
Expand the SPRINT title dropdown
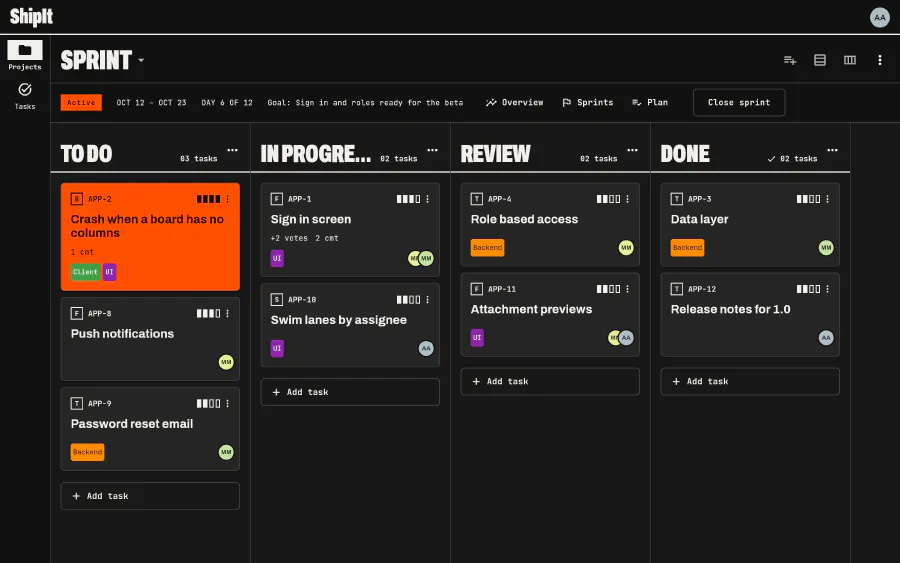click(141, 60)
